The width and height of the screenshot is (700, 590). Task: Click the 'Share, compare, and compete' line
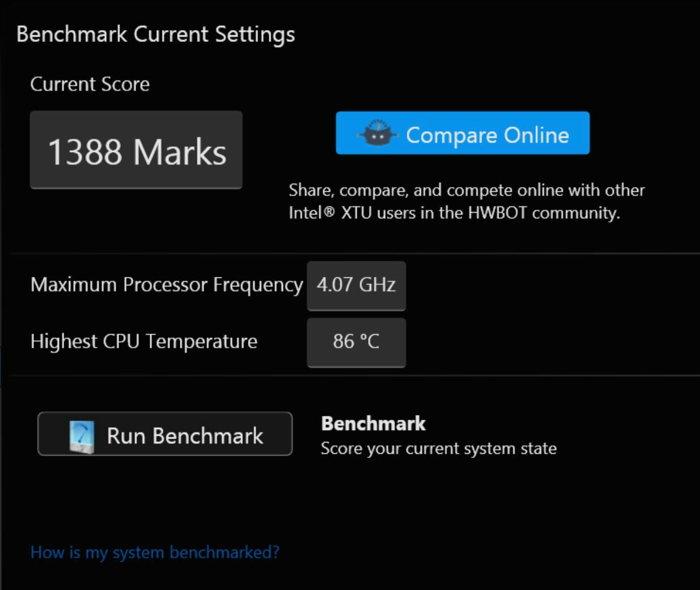(466, 190)
